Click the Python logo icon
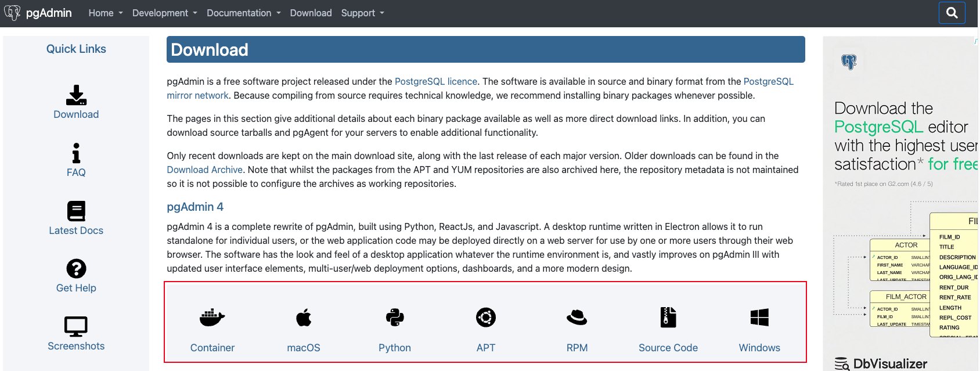Screen dimensions: 980x371 (395, 318)
